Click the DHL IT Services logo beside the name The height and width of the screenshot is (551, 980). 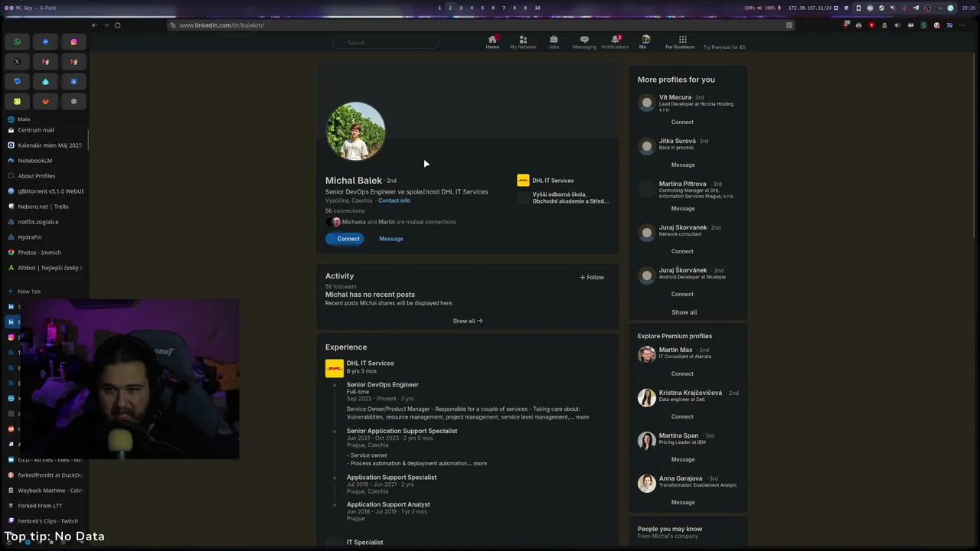tap(523, 181)
